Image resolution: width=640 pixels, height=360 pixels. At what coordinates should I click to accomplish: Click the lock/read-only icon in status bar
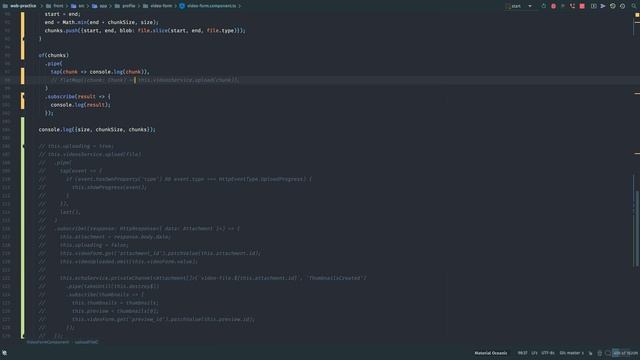pyautogui.click(x=590, y=353)
